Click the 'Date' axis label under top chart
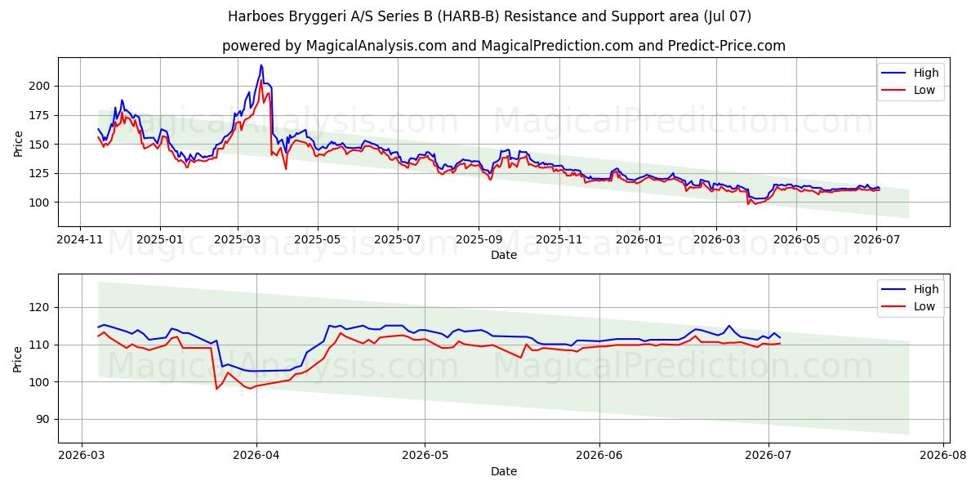Viewport: 980px width, 490px height. tap(504, 255)
